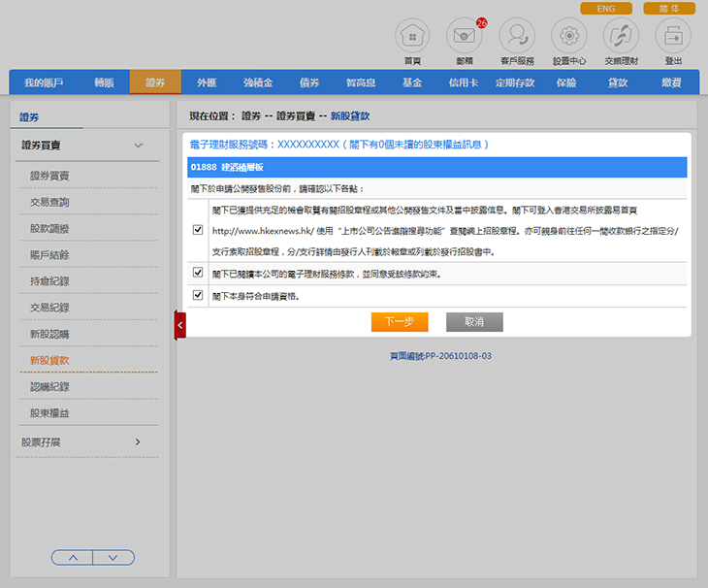Click the scroll down arrow in sidebar

click(113, 558)
